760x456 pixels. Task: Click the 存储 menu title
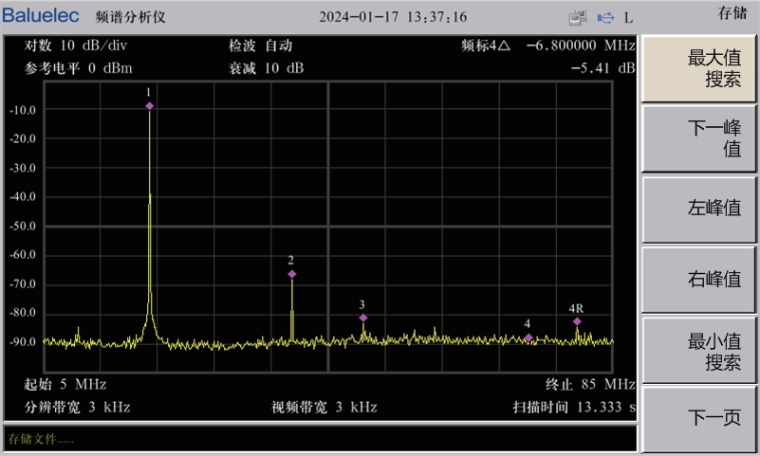click(x=732, y=13)
